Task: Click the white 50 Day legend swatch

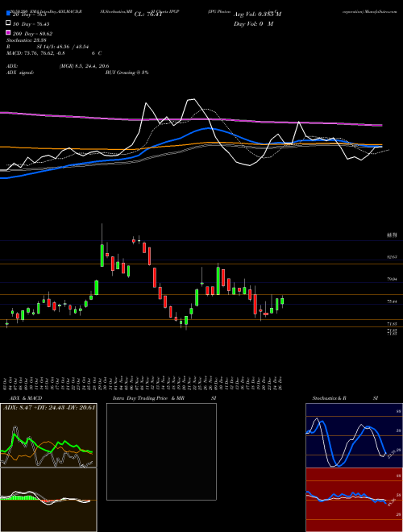Action: coord(9,23)
